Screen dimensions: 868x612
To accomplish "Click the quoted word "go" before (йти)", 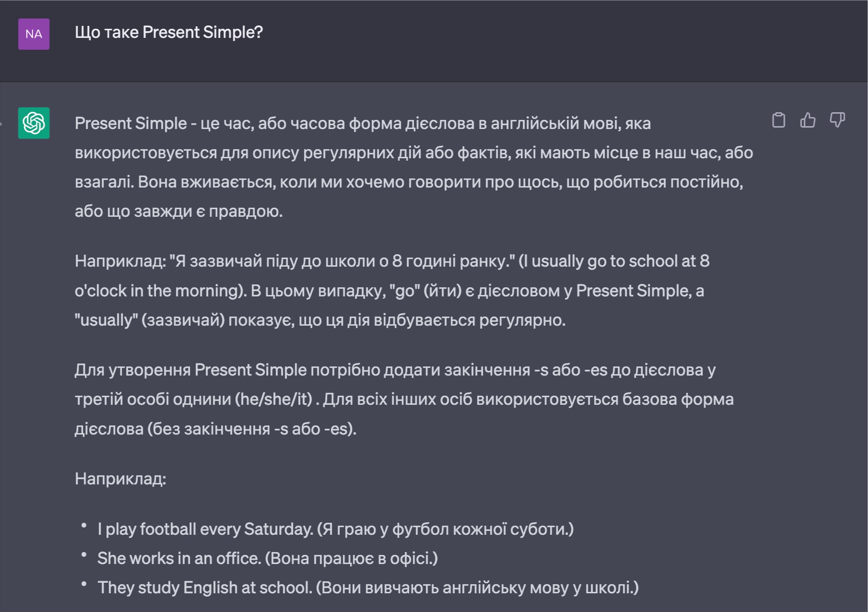I will click(x=404, y=291).
